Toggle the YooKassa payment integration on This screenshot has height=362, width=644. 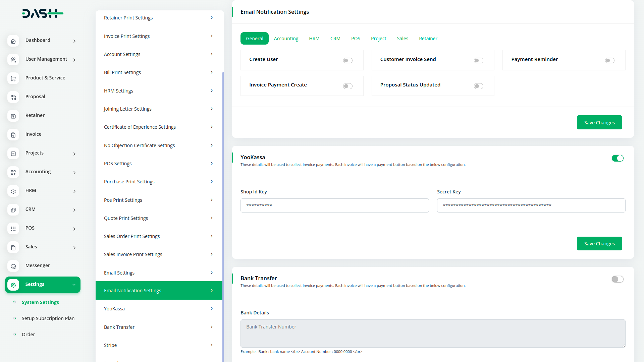(x=618, y=158)
